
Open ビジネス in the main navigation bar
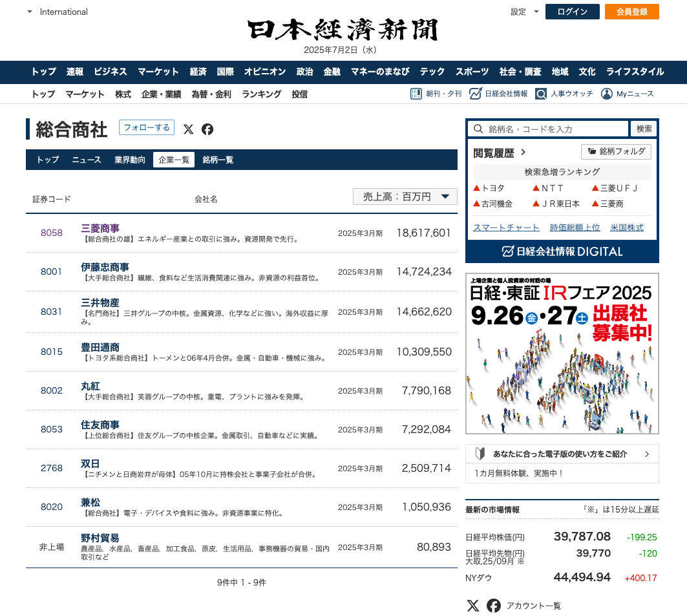(x=111, y=72)
